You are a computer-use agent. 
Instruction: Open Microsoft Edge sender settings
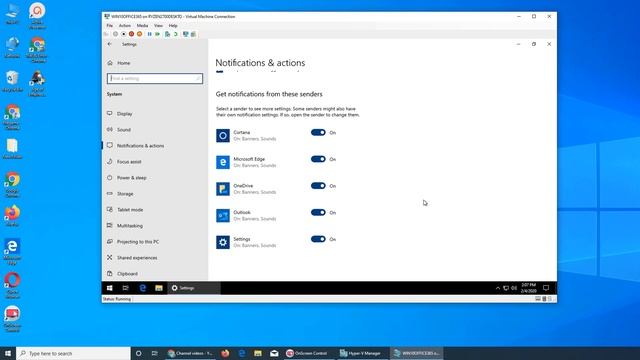[246, 162]
